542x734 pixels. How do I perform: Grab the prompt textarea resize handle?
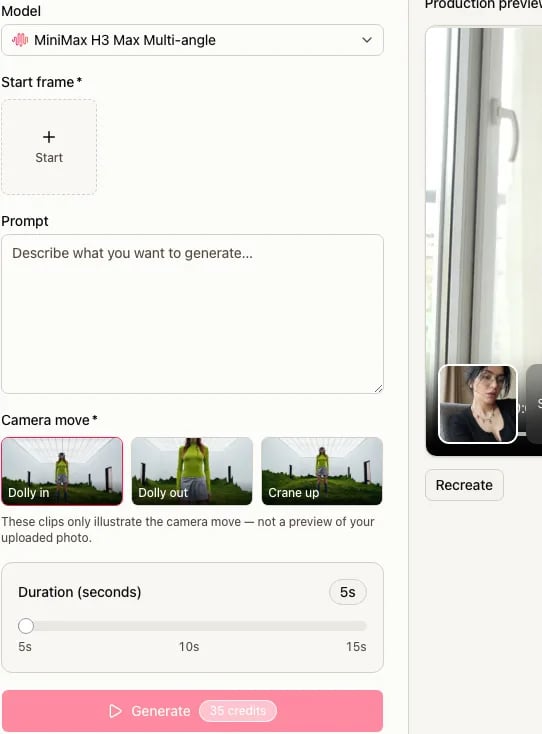(379, 389)
